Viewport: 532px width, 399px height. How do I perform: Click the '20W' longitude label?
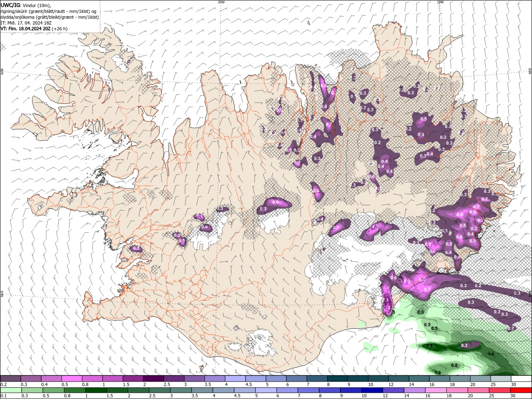pos(221,2)
